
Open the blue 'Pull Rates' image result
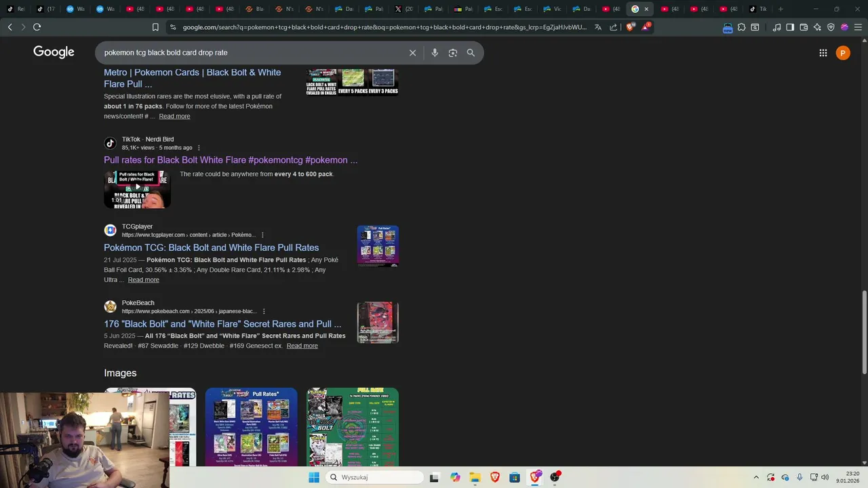coord(251,427)
